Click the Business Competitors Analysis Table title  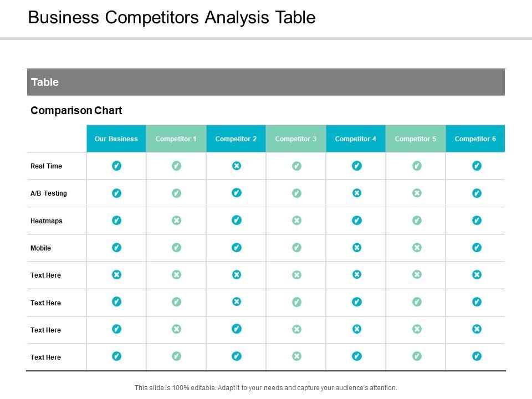point(172,18)
